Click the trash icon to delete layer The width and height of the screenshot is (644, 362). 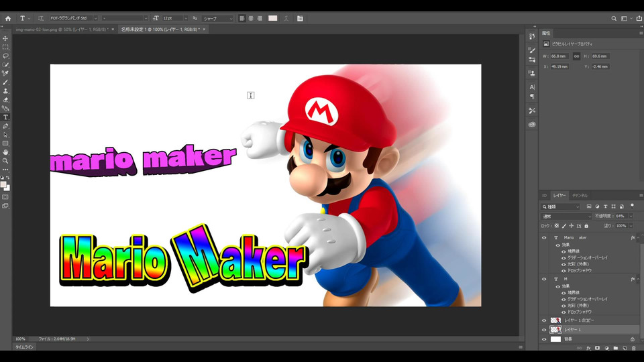(x=633, y=348)
